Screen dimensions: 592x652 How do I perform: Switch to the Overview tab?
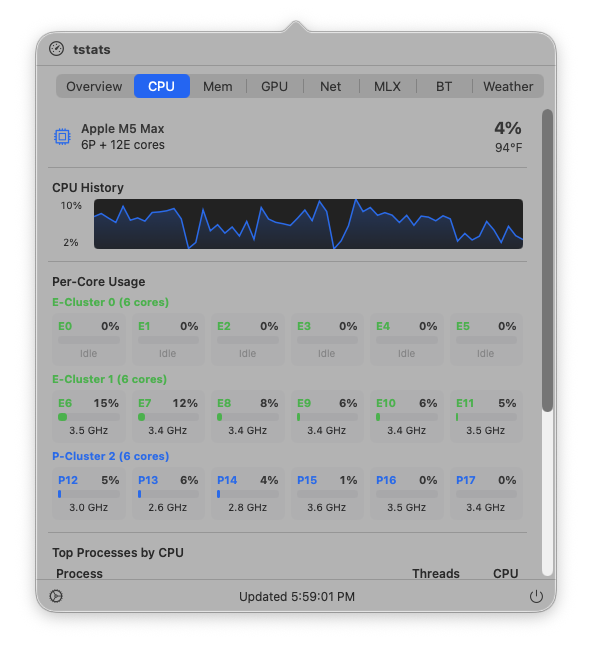[94, 86]
